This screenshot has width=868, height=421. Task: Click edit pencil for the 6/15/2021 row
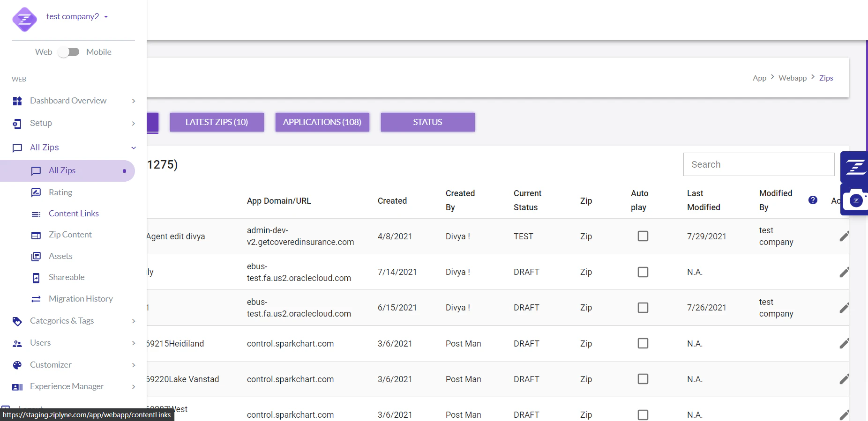click(844, 308)
